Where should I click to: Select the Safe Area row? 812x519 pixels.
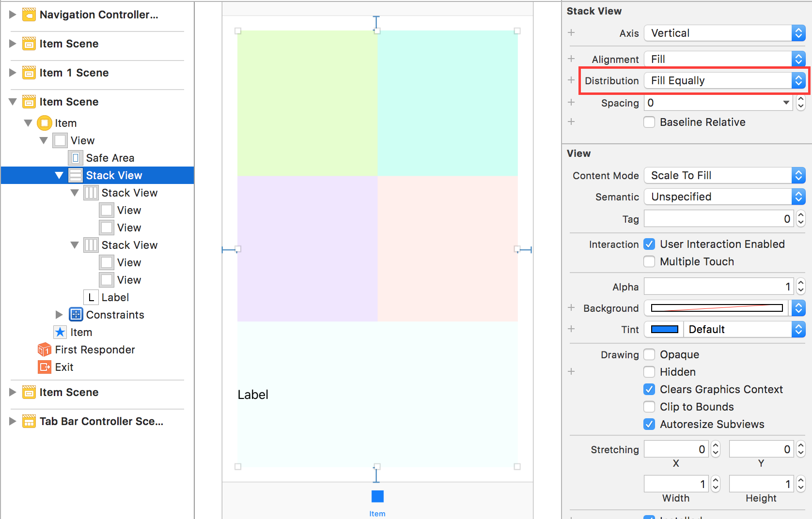[97, 158]
